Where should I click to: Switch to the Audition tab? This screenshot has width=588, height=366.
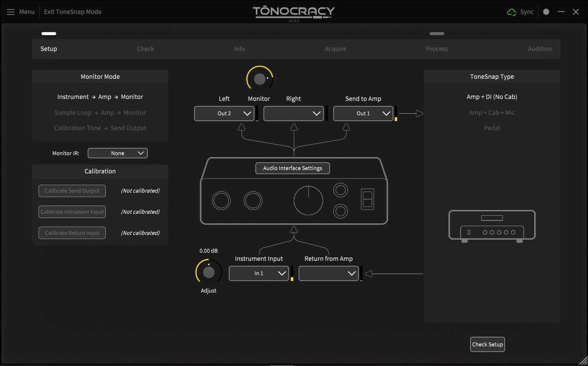tap(540, 49)
